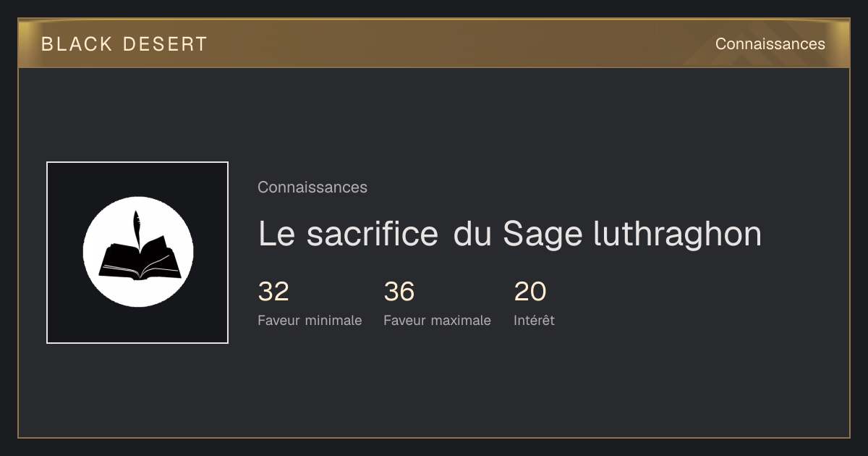Open Connaissances in the gold header bar
Image resolution: width=868 pixels, height=456 pixels.
coord(770,44)
